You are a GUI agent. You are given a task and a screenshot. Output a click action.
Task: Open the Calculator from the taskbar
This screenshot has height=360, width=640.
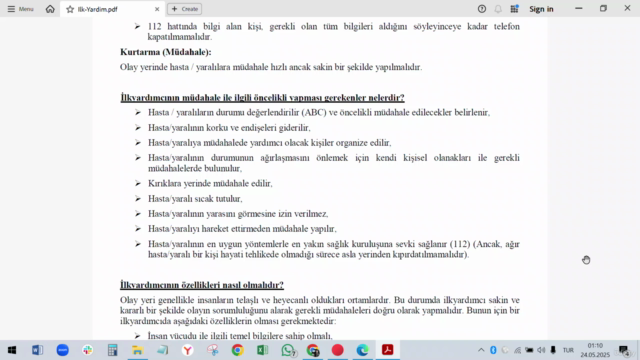tap(112, 350)
